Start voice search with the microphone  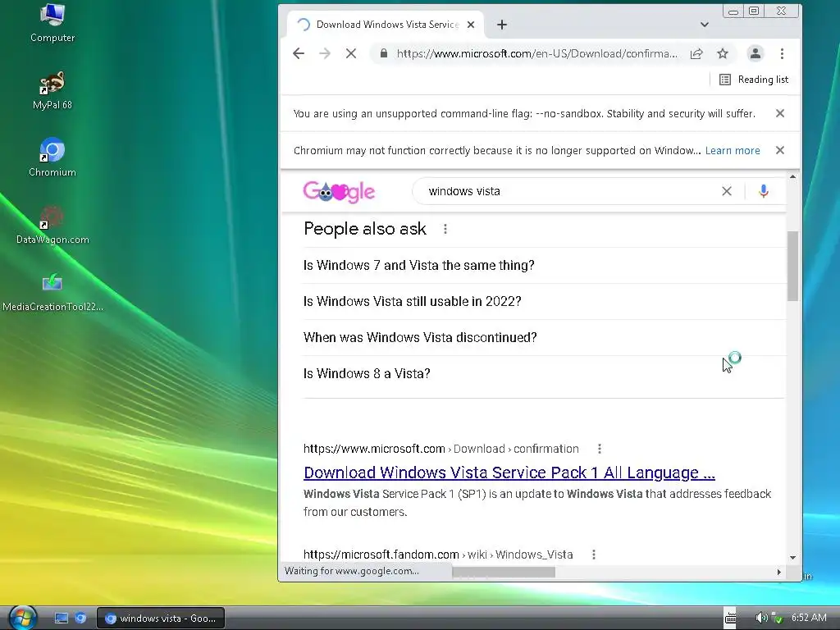(764, 191)
